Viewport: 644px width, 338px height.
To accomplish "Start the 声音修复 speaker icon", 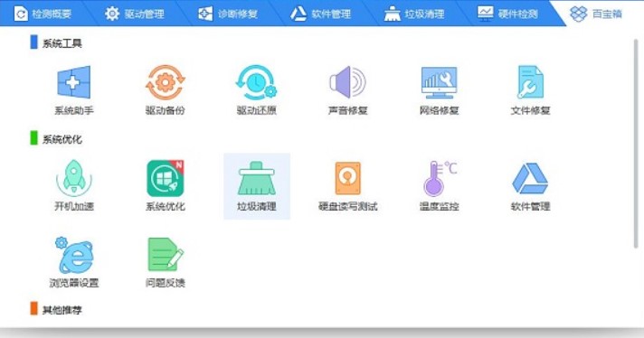I will pyautogui.click(x=347, y=82).
